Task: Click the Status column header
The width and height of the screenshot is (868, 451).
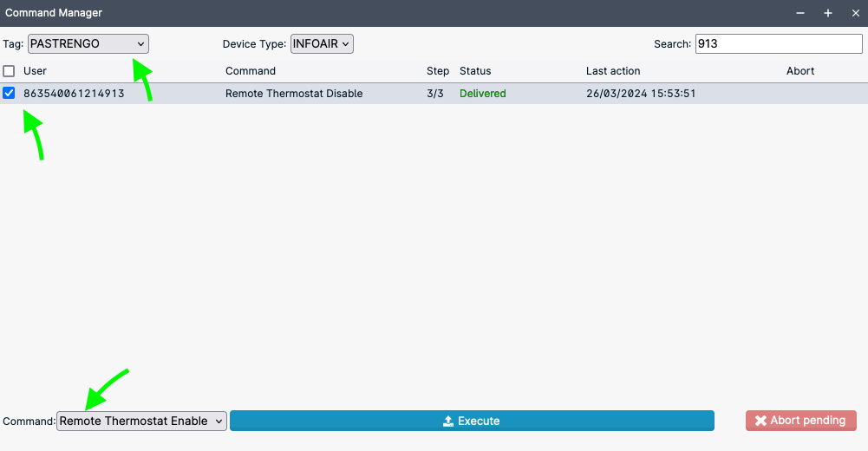Action: click(475, 71)
